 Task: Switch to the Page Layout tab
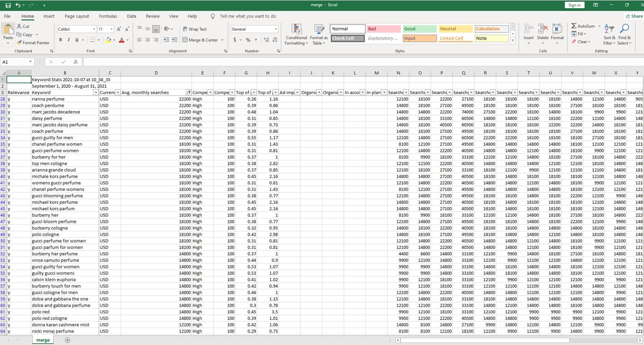pyautogui.click(x=77, y=16)
